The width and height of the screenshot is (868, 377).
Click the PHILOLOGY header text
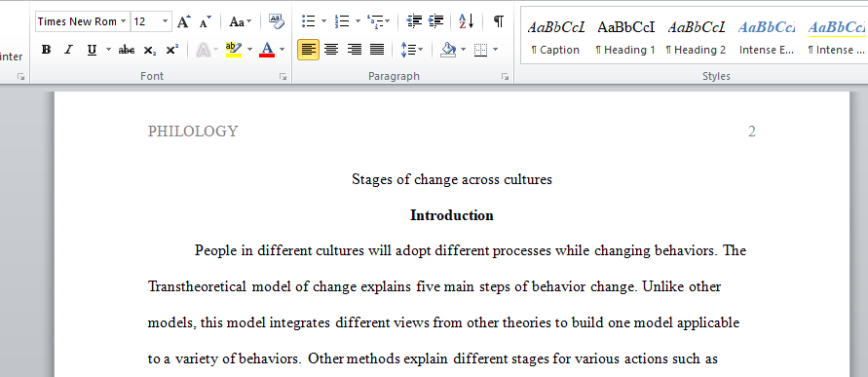click(193, 132)
